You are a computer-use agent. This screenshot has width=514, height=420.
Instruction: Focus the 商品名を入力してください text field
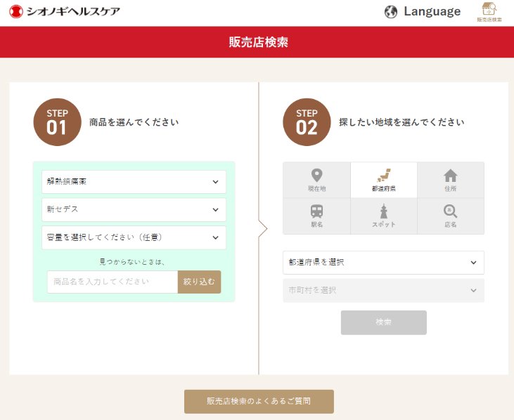click(113, 282)
